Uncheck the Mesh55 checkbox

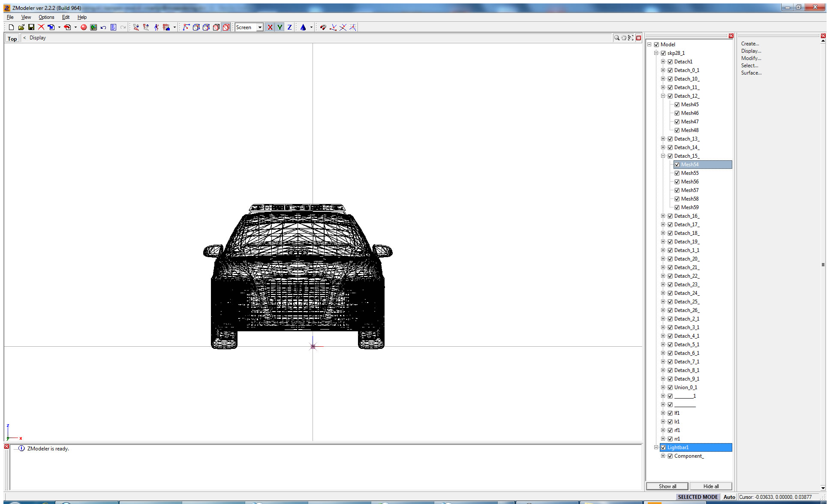pos(677,173)
